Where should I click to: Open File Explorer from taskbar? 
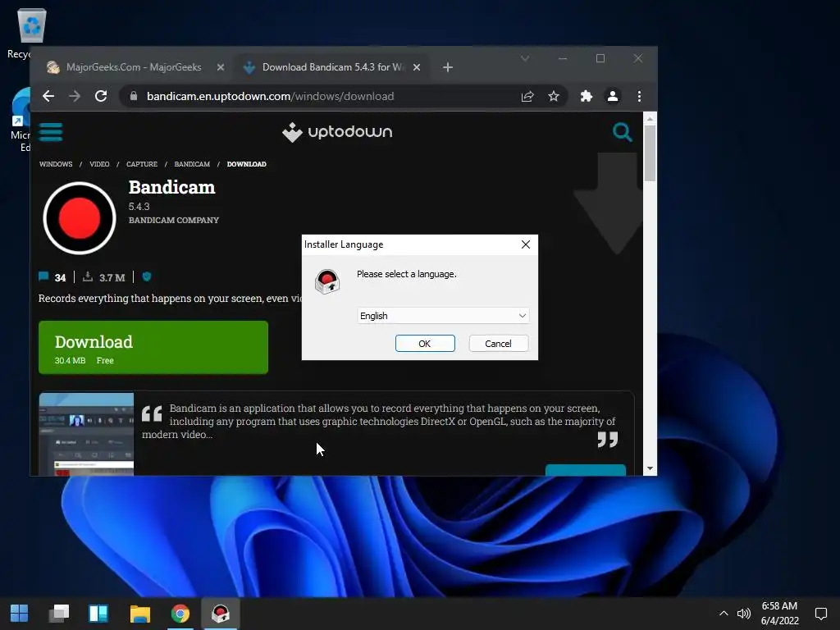click(x=139, y=613)
